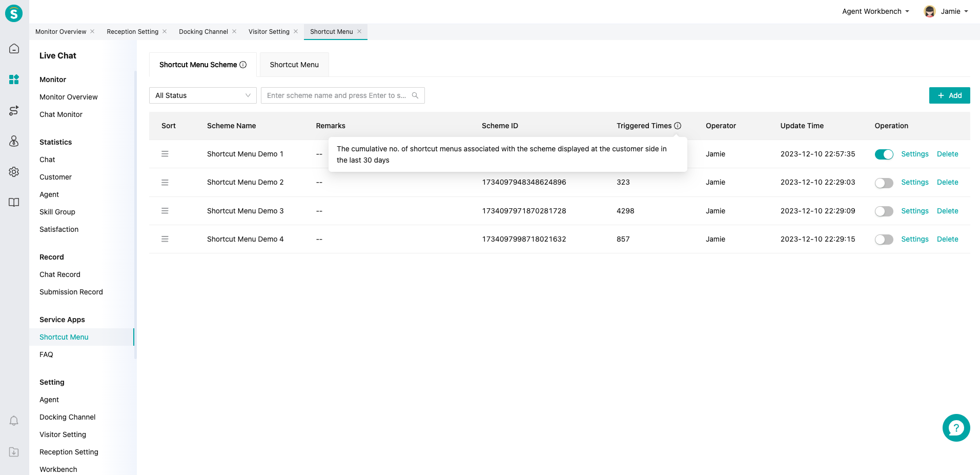980x475 pixels.
Task: Open the settings gear icon in rail
Action: pyautogui.click(x=14, y=172)
